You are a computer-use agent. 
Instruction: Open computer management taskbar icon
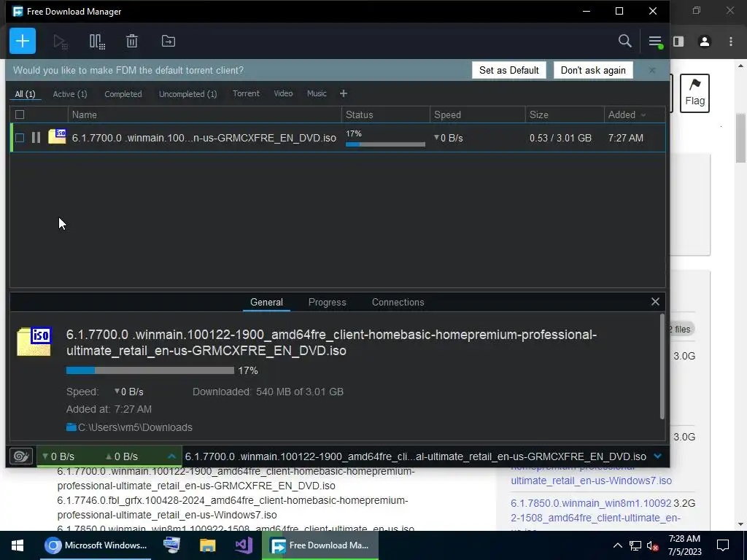coord(171,545)
